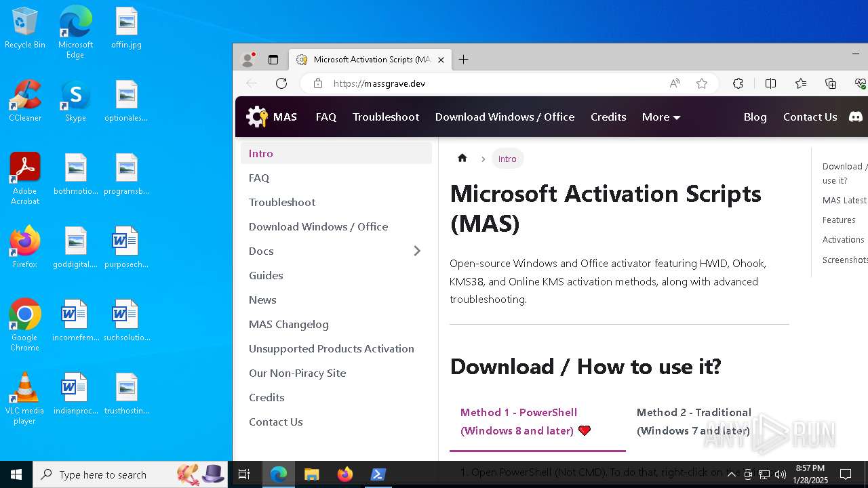This screenshot has height=488, width=868.
Task: Select Method 1 - PowerShell tab
Action: tap(537, 422)
